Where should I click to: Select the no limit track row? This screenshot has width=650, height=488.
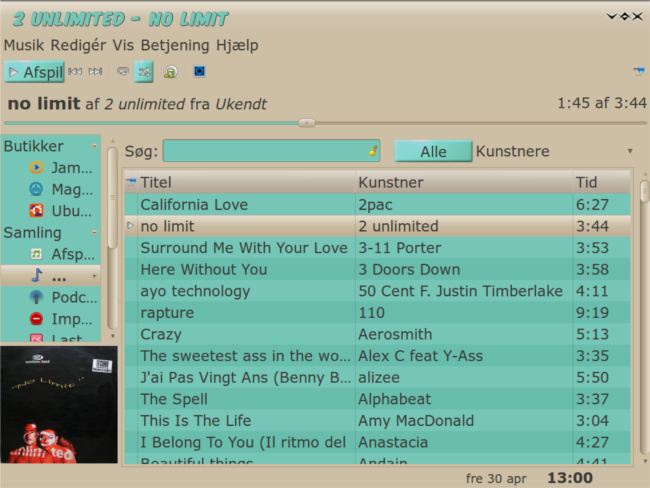(377, 226)
